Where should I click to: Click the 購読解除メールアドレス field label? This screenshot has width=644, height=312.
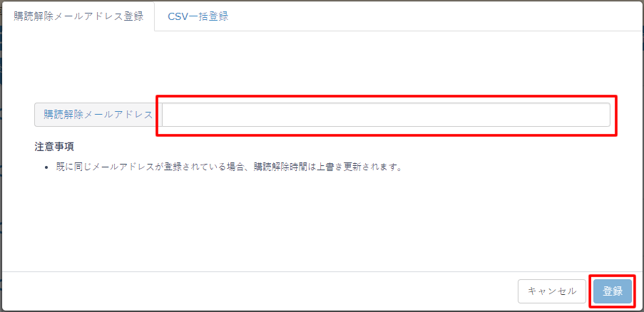coord(98,115)
